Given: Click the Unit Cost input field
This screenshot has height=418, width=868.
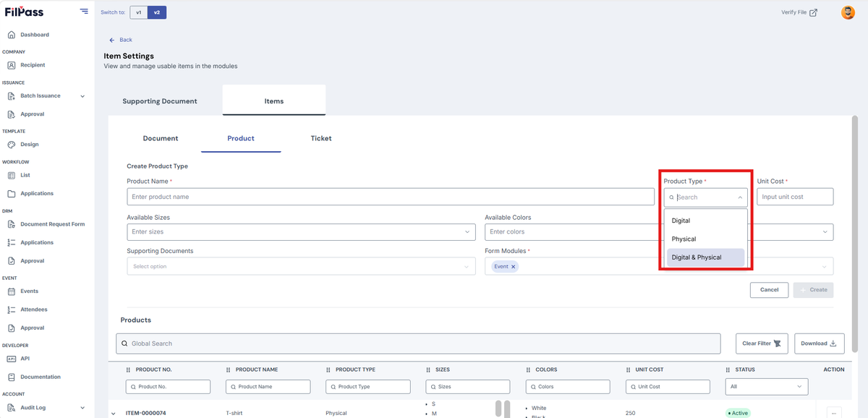Looking at the screenshot, I should pos(795,197).
